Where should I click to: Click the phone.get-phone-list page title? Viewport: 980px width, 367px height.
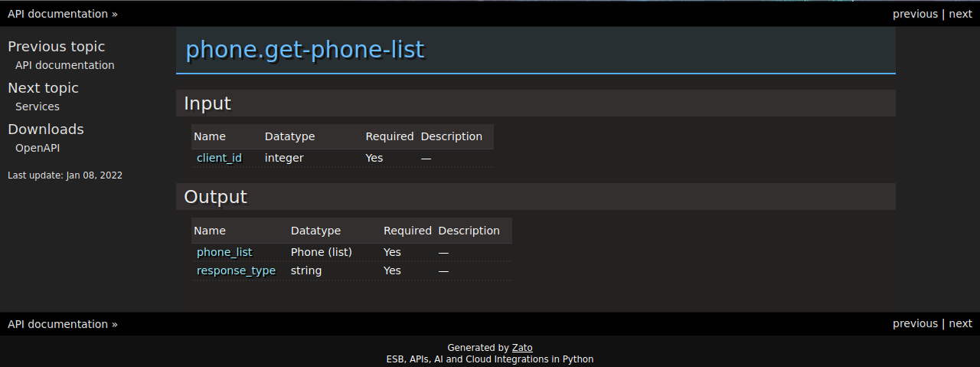pyautogui.click(x=305, y=50)
